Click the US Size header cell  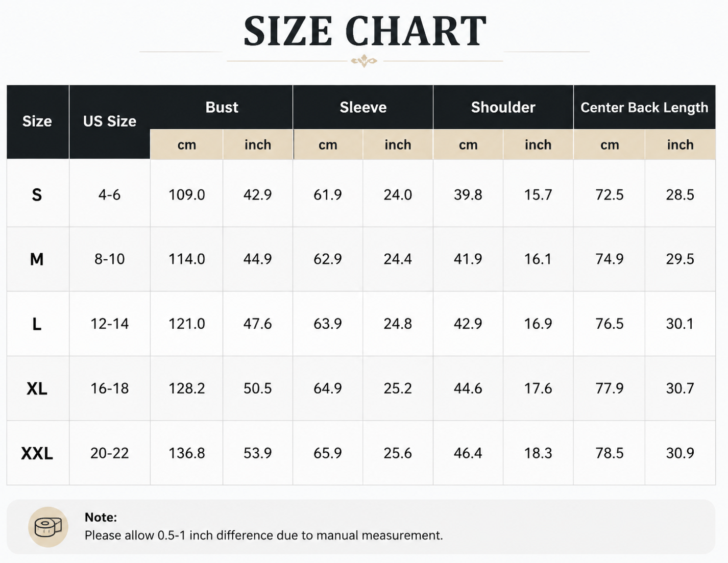tap(110, 121)
